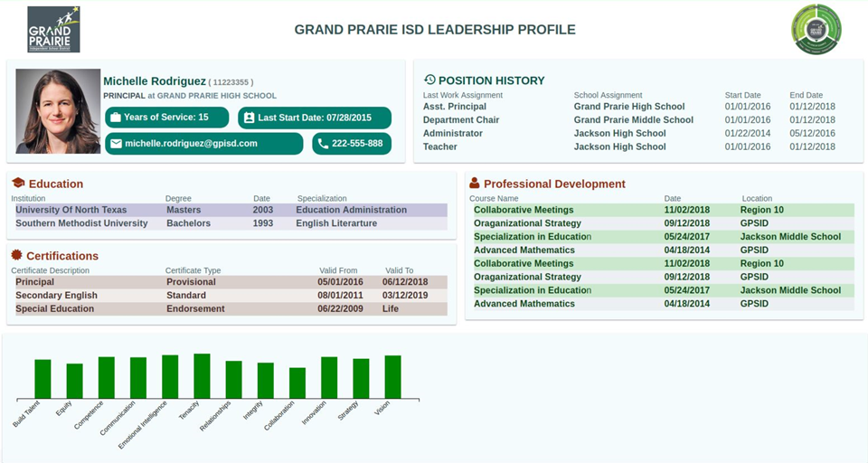Image resolution: width=868 pixels, height=463 pixels.
Task: Click the Innovation bar in chart
Action: point(329,378)
